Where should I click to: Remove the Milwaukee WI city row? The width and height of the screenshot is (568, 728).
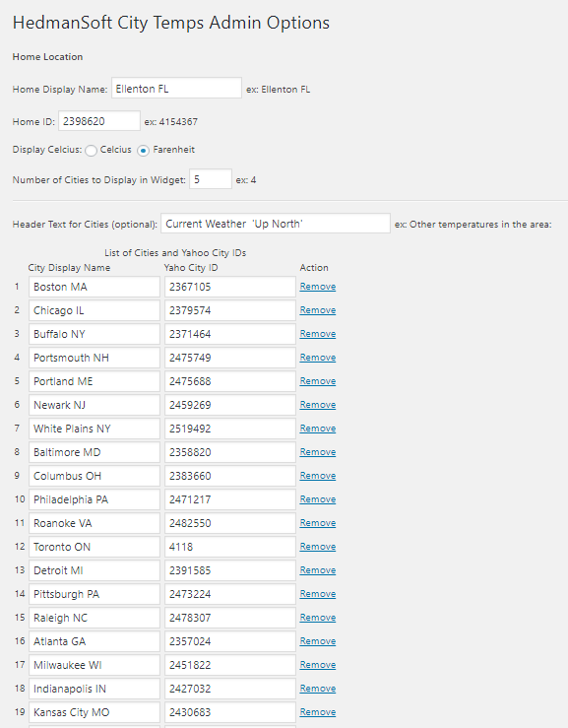(318, 665)
